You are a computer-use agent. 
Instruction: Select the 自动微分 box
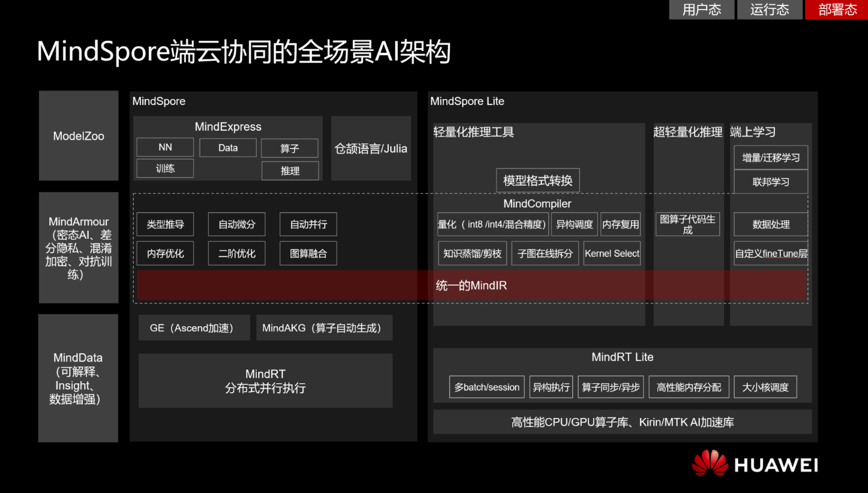pyautogui.click(x=237, y=224)
